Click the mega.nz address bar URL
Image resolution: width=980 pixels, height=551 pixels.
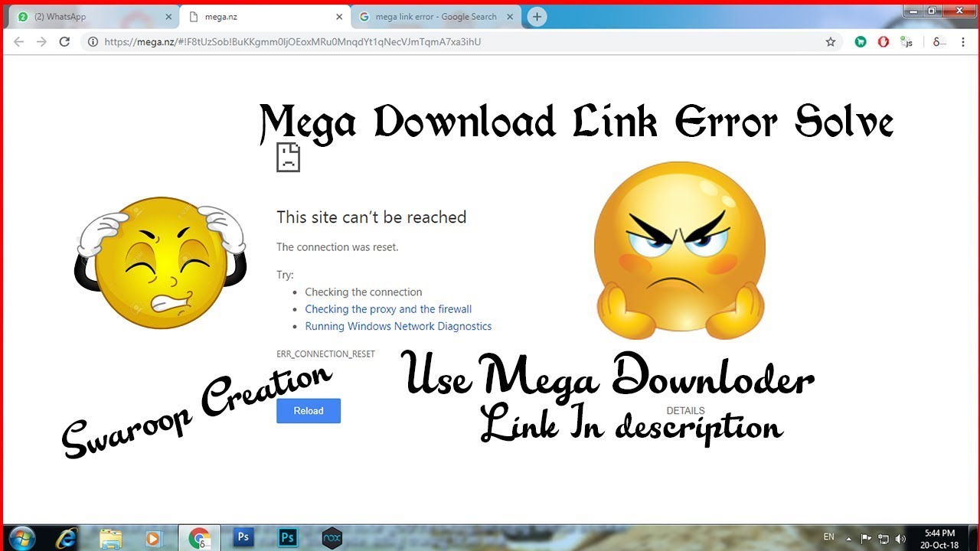coord(293,42)
